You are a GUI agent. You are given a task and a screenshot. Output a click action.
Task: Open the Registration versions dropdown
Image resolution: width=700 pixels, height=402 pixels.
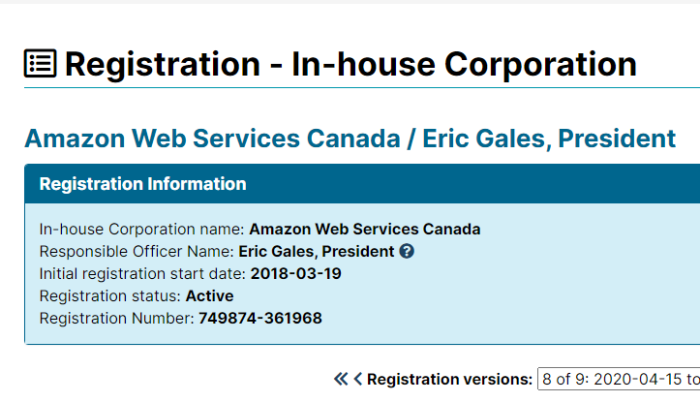pos(619,379)
